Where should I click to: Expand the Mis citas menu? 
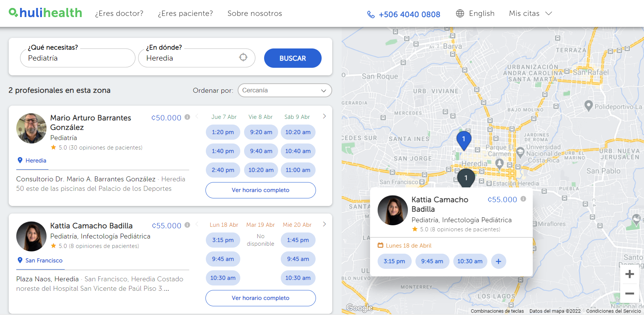530,13
